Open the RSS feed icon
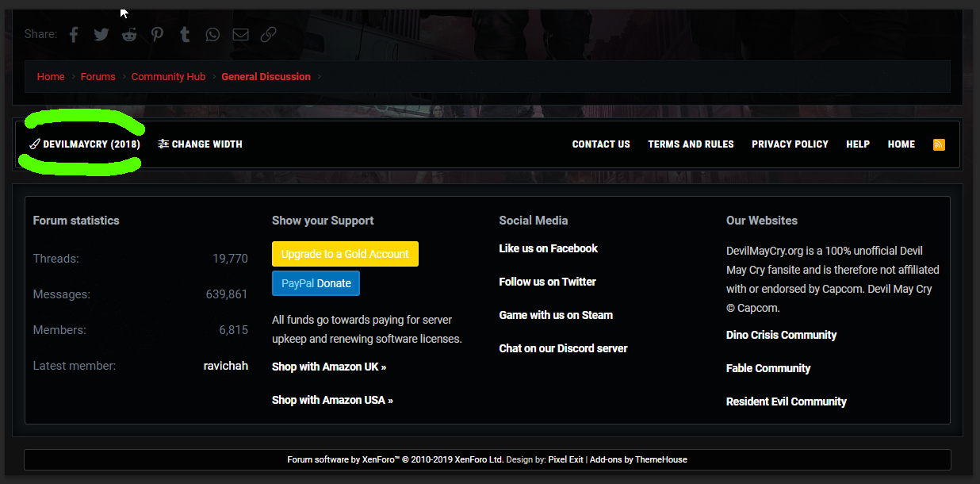Screen dimensions: 980x484 tap(939, 144)
